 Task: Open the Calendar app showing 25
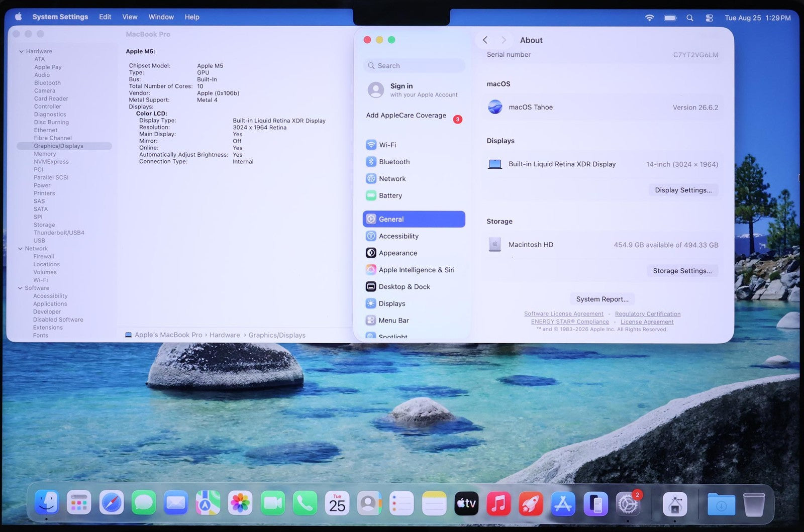tap(337, 502)
